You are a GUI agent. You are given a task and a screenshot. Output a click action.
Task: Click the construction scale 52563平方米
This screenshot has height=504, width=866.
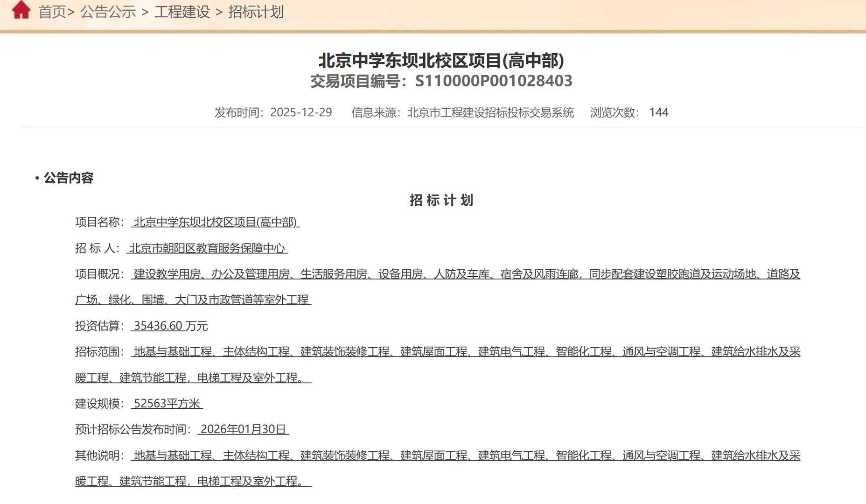167,404
